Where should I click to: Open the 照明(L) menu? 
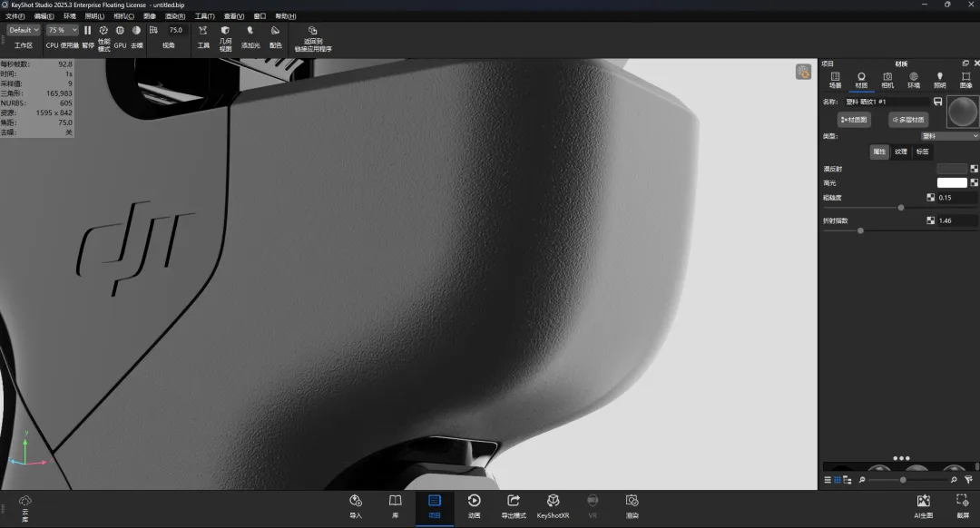pos(94,16)
